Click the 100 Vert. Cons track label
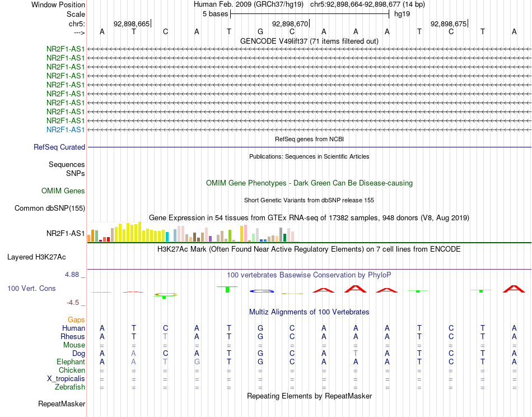This screenshot has width=532, height=417. click(x=31, y=288)
